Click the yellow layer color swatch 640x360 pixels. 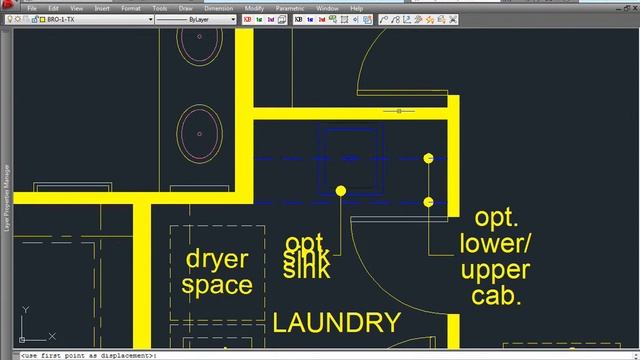click(x=42, y=20)
